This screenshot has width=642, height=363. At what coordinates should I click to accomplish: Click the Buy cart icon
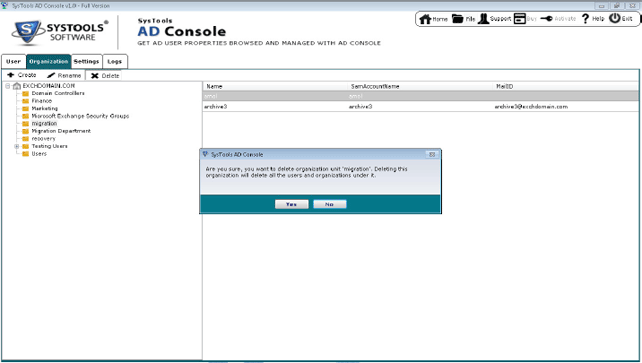520,19
